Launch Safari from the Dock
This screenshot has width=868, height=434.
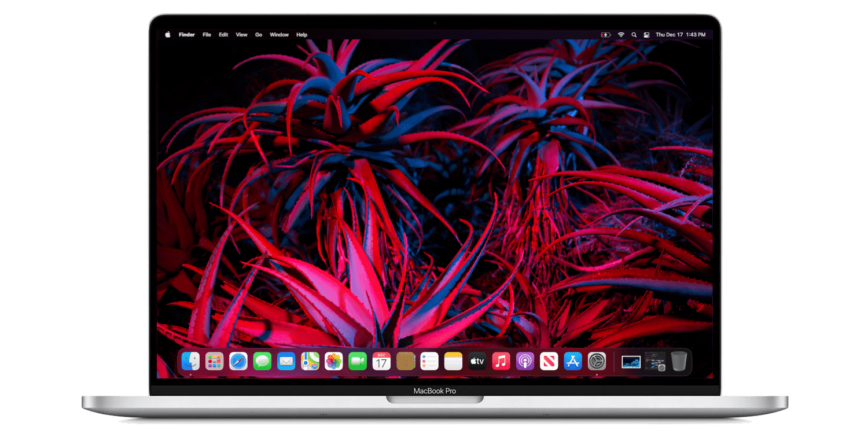pyautogui.click(x=238, y=362)
